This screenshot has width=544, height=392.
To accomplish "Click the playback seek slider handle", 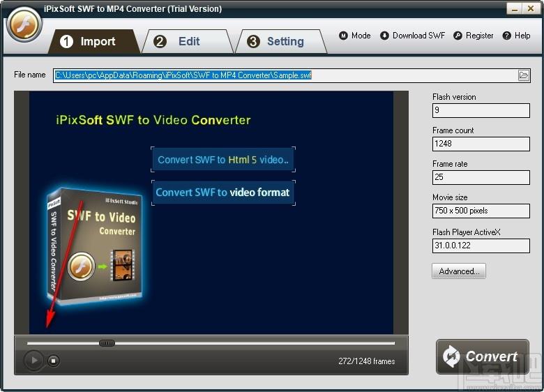I will (x=107, y=343).
